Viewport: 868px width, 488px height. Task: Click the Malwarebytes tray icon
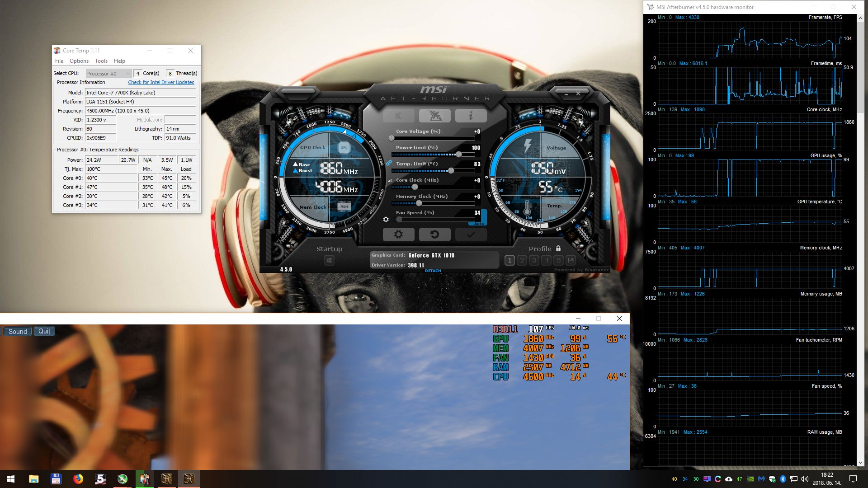[761, 479]
